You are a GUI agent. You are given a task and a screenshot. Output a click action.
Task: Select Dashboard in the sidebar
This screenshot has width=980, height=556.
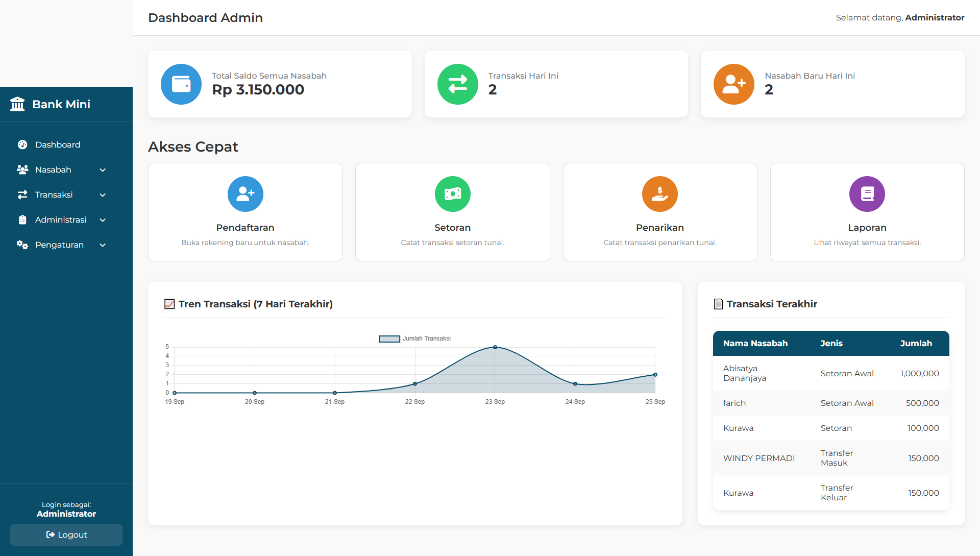point(58,144)
